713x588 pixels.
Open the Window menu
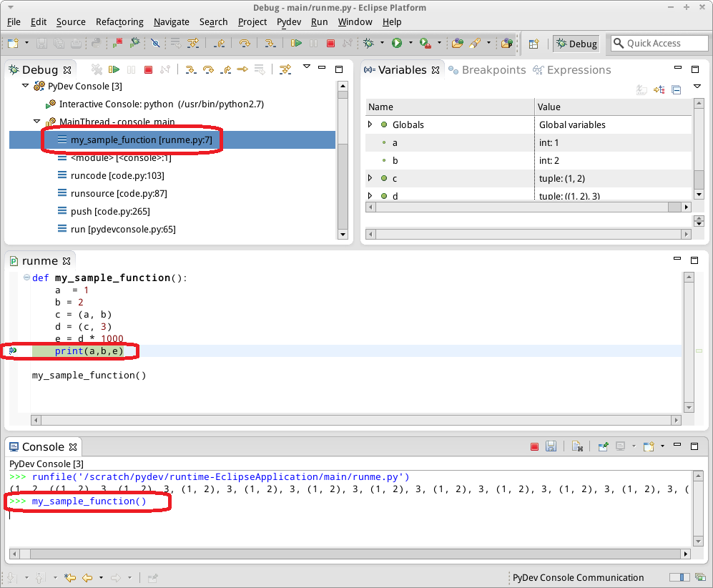[x=355, y=22]
